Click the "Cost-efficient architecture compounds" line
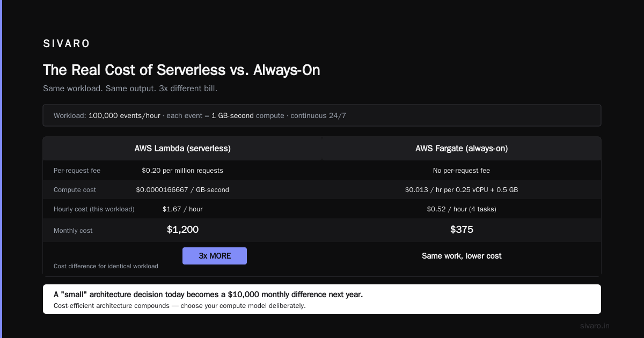Viewport: 644px width, 338px height. coord(179,306)
